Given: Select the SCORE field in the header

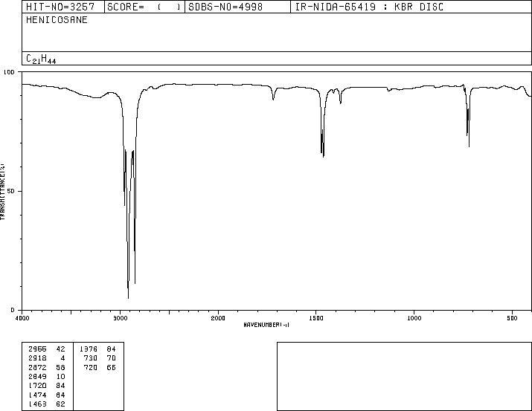Looking at the screenshot, I should [x=144, y=7].
